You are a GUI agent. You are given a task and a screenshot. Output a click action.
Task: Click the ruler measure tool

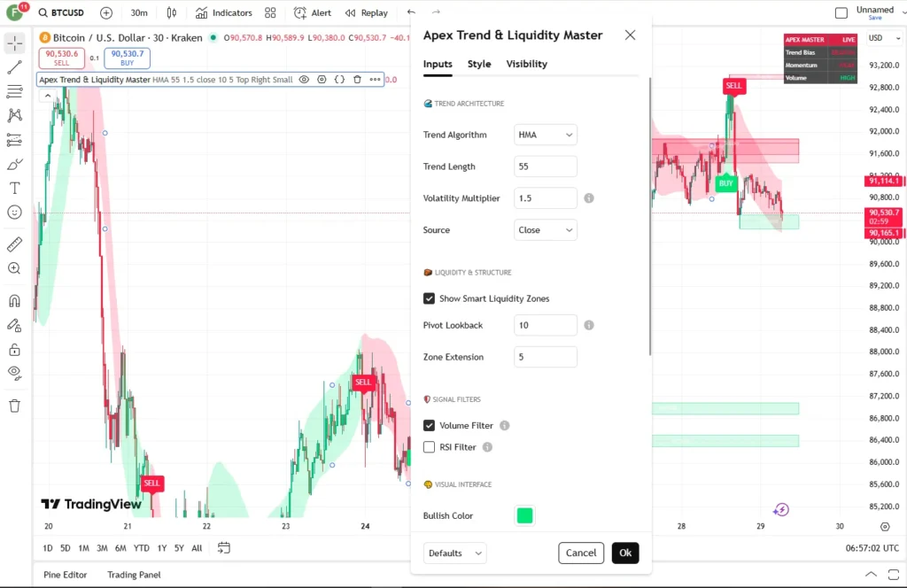14,244
